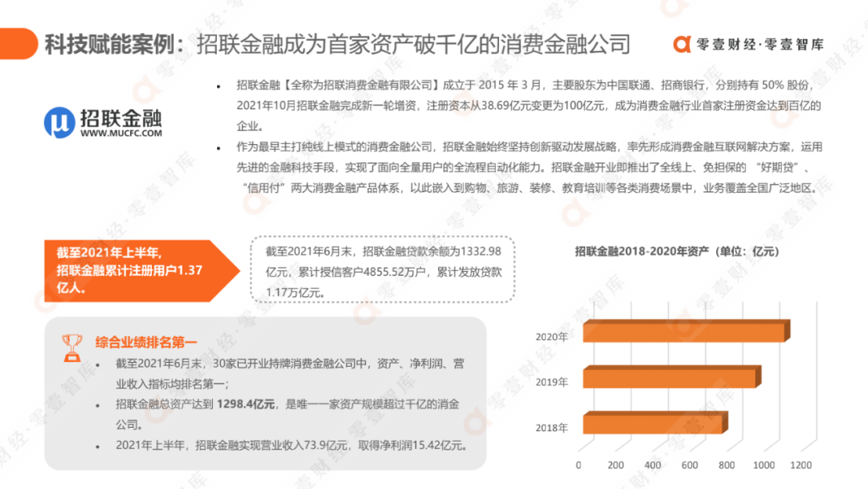Click the axis label 400

[x=653, y=465]
